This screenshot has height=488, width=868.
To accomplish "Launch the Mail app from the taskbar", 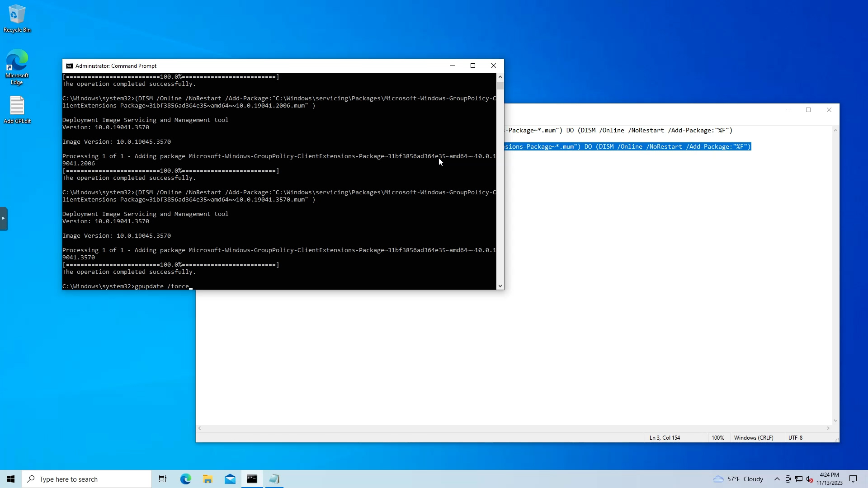I will (230, 479).
